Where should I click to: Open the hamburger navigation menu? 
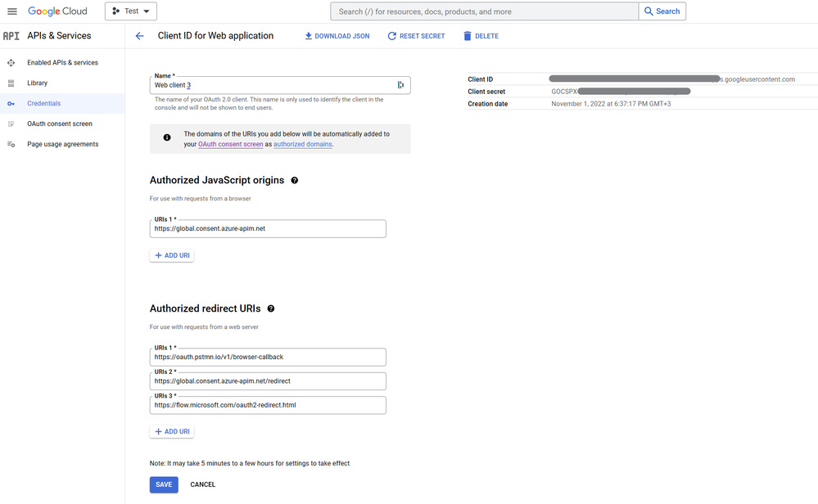[12, 11]
